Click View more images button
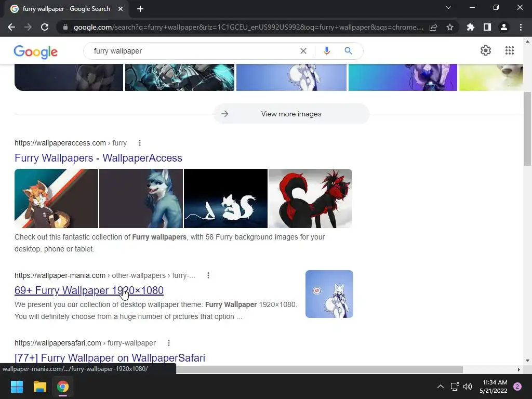 pos(291,114)
